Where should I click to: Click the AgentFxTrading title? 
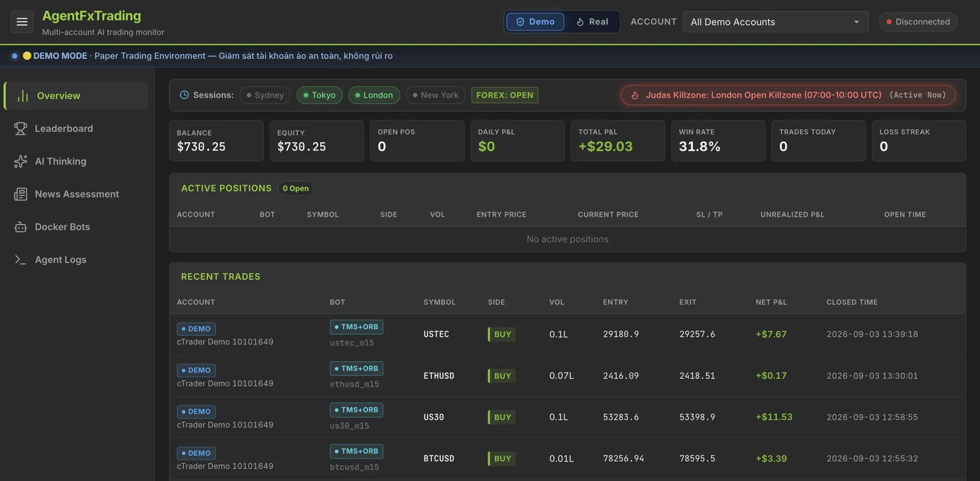91,16
